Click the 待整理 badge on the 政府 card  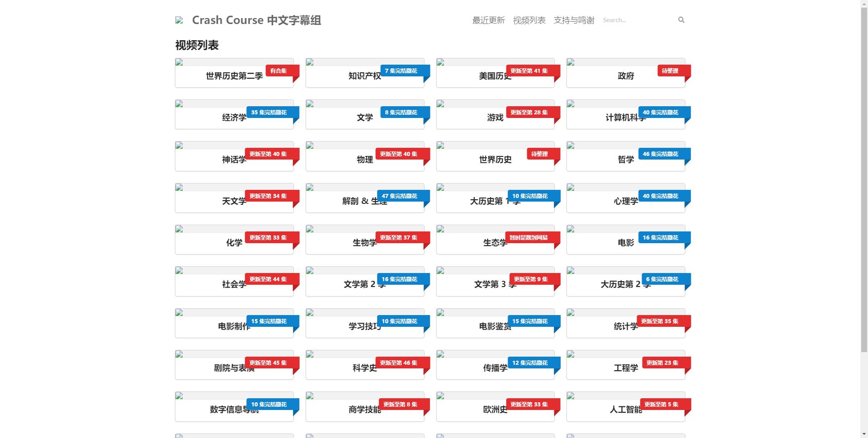click(x=670, y=71)
